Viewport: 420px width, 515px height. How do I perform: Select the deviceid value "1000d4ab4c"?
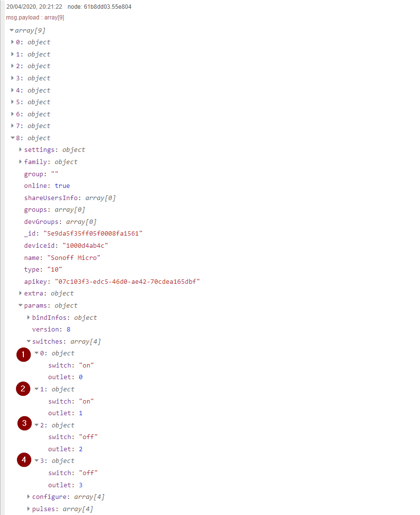(85, 246)
